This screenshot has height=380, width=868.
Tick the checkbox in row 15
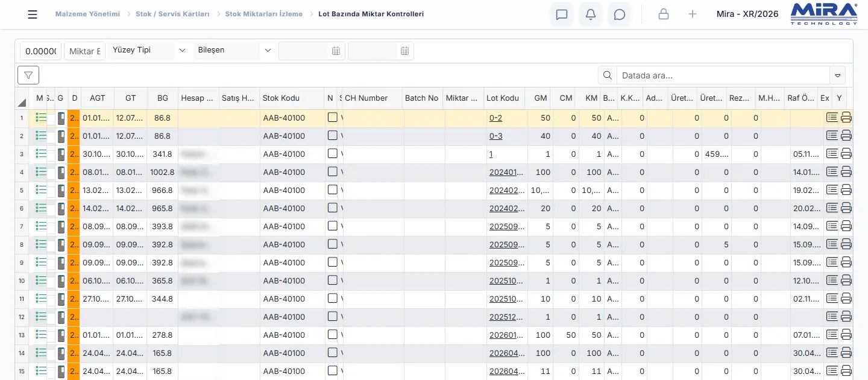(333, 371)
